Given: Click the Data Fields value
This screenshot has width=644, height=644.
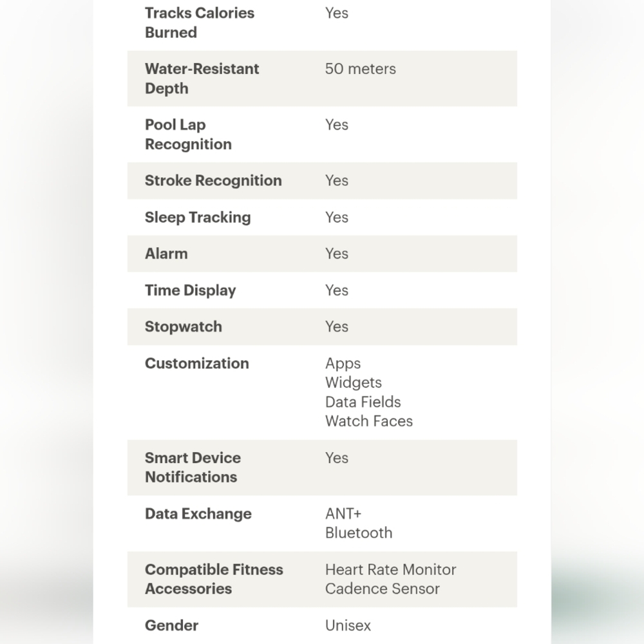Looking at the screenshot, I should coord(363,402).
